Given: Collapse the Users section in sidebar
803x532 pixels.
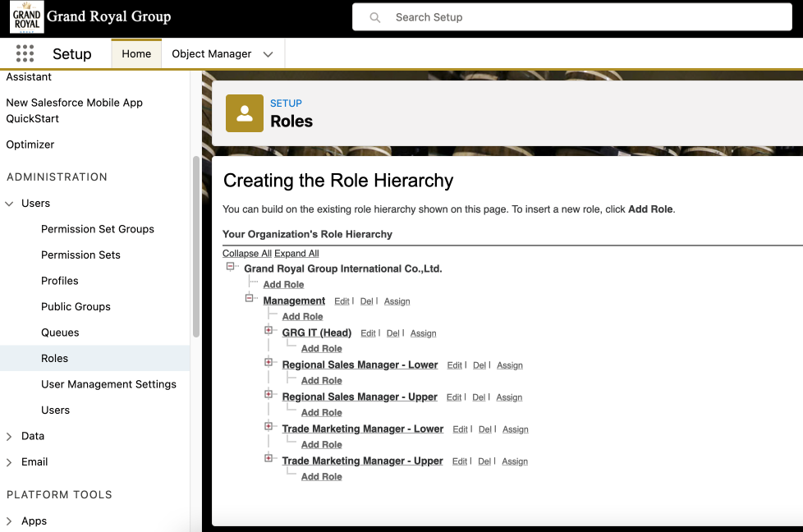Looking at the screenshot, I should (x=9, y=204).
